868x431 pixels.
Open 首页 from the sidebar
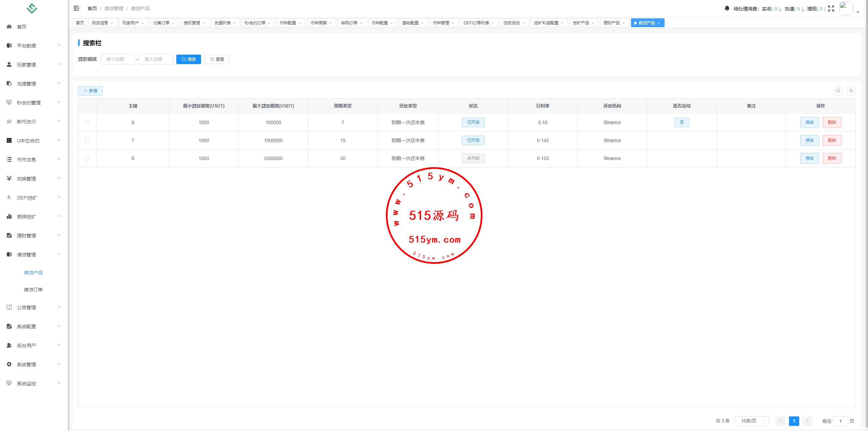(x=22, y=27)
